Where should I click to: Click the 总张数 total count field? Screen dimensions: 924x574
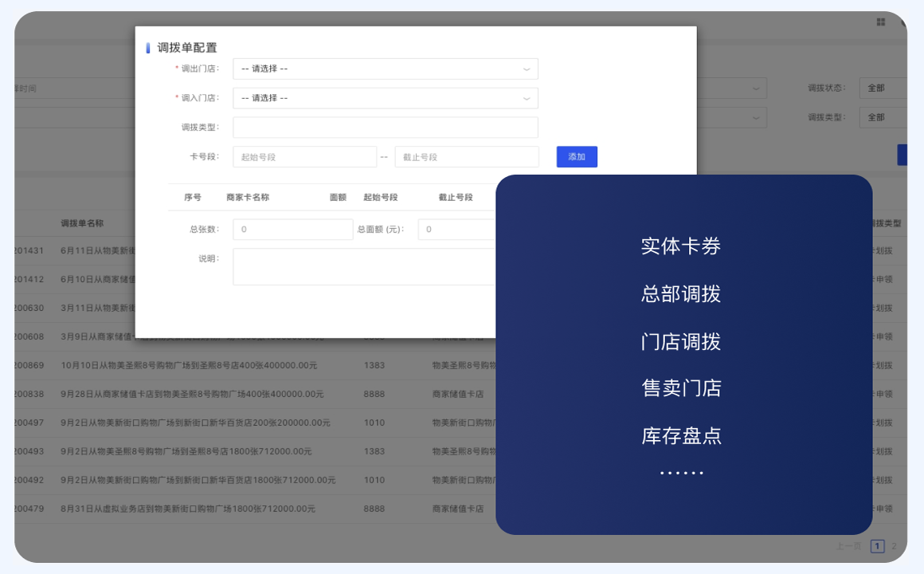pos(292,230)
